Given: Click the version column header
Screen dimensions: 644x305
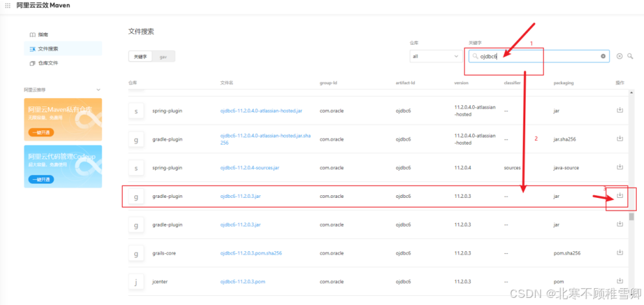Looking at the screenshot, I should tap(461, 82).
